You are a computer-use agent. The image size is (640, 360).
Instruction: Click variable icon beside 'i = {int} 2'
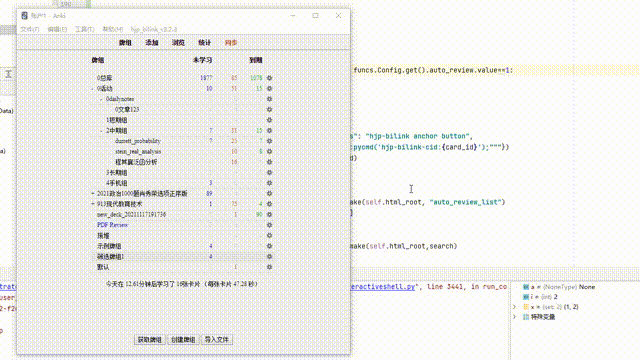tap(526, 297)
